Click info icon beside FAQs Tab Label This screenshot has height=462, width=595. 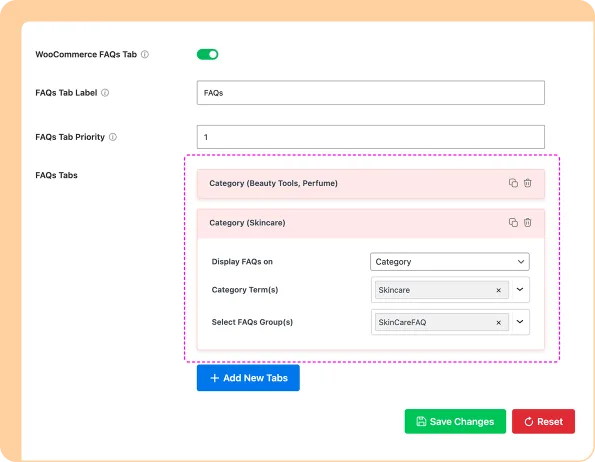105,93
